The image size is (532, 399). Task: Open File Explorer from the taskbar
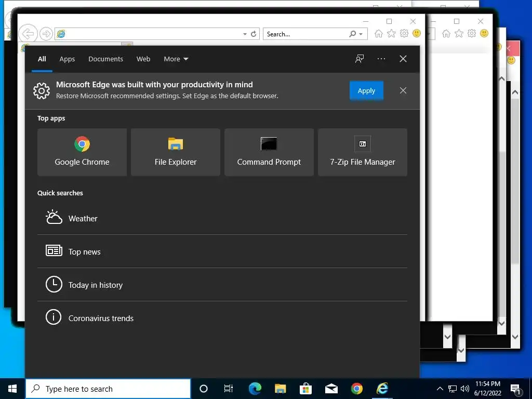(280, 389)
